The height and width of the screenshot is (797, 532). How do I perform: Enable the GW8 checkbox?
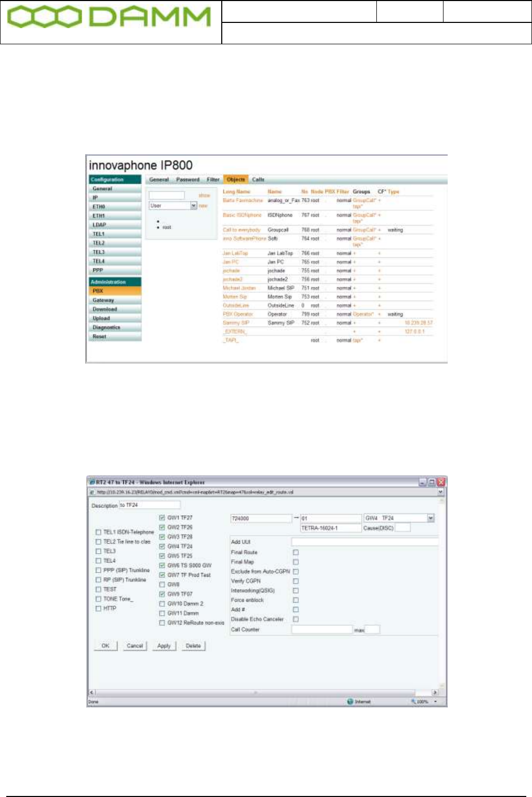tap(162, 584)
